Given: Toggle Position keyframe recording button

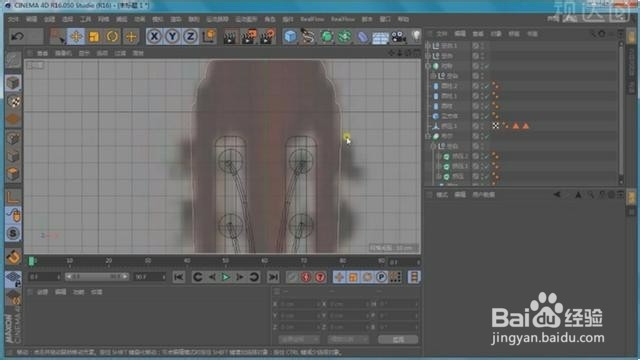Looking at the screenshot, I should [339, 277].
